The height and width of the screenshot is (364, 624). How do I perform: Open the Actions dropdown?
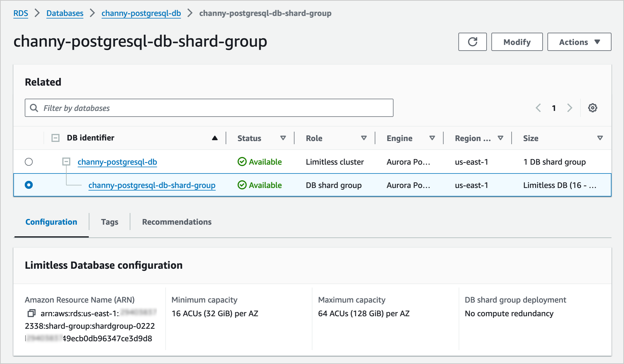[579, 42]
